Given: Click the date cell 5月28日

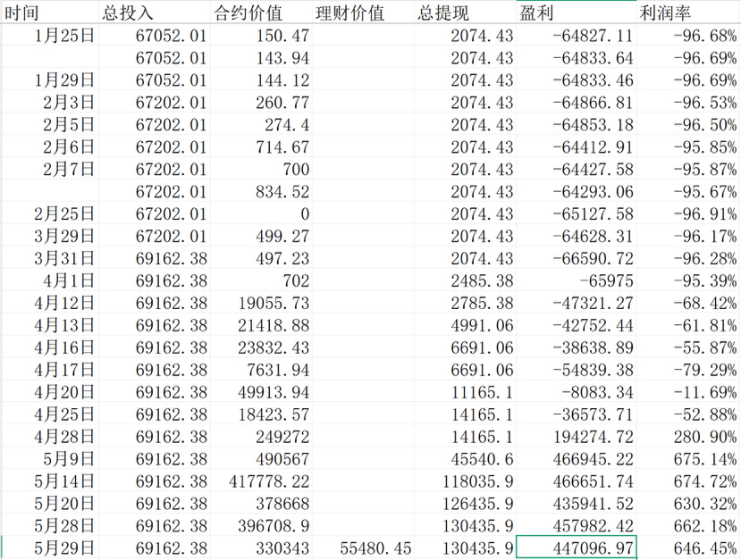Looking at the screenshot, I should coord(49,525).
